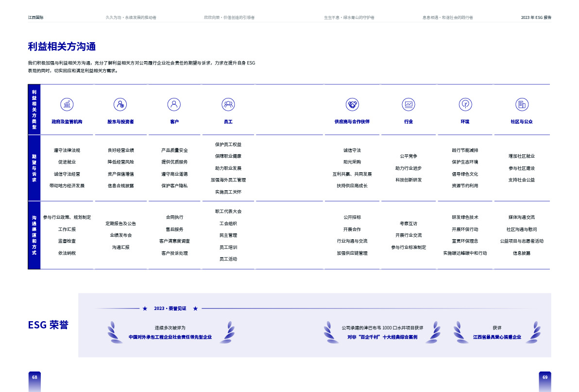Viewport: 579px width, 392px height.
Task: Go to 欣欣向荣·价值创造的引领者 header section
Action: click(229, 17)
